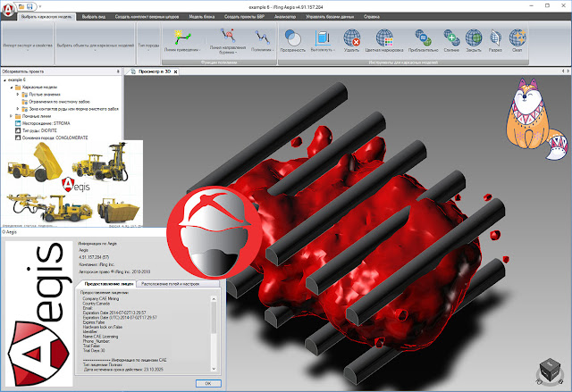Click the blue Полилинии polyline icon
The image size is (572, 392).
coord(262,38)
